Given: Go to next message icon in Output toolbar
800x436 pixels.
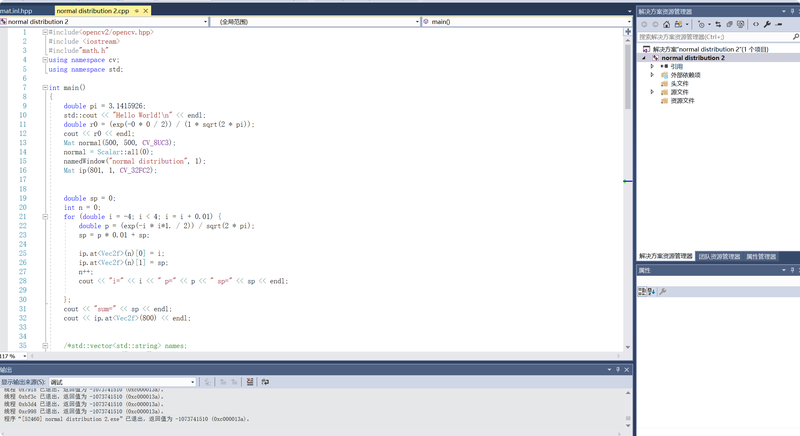Looking at the screenshot, I should point(234,382).
